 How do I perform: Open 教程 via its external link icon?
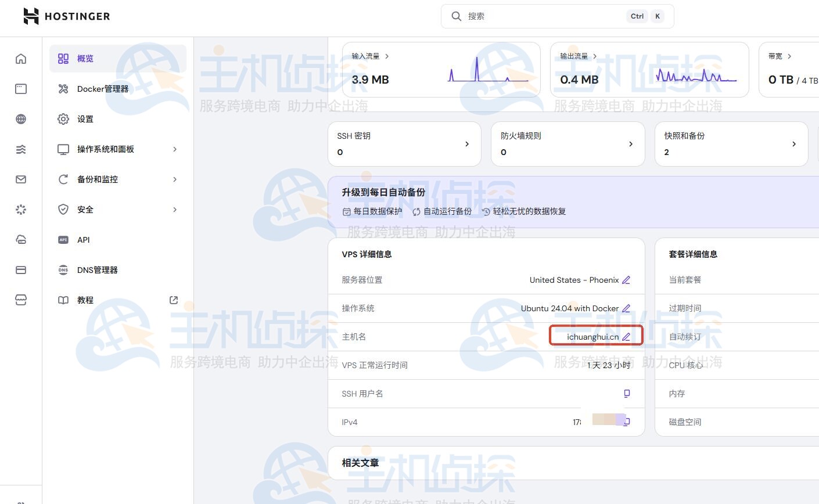[173, 300]
